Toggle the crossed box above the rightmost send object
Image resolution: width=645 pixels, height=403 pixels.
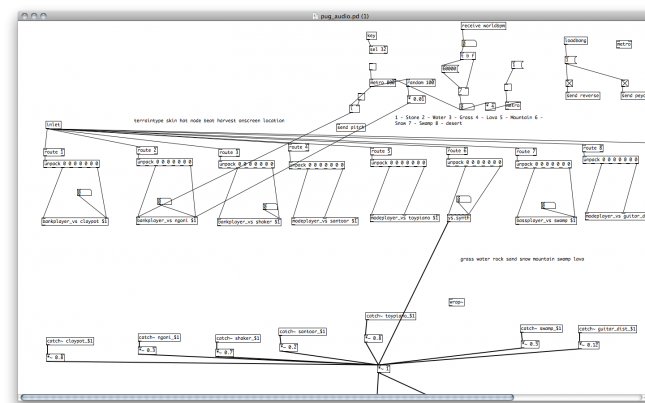625,82
